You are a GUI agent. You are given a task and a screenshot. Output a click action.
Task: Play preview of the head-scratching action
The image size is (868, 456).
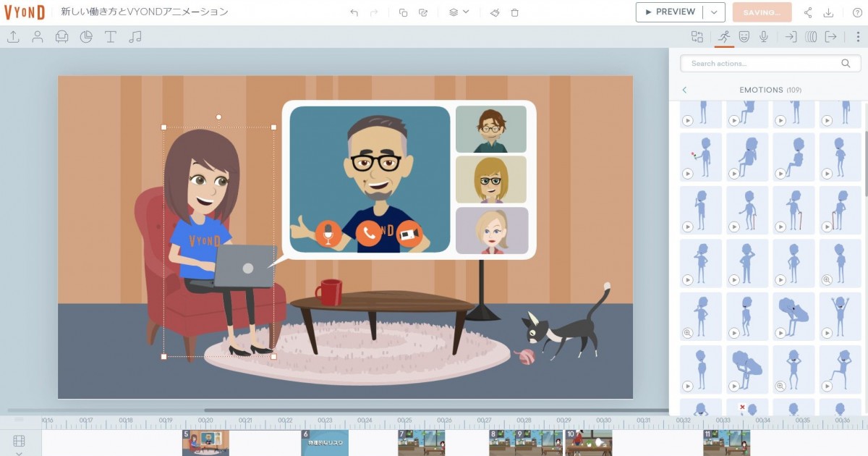(x=734, y=280)
